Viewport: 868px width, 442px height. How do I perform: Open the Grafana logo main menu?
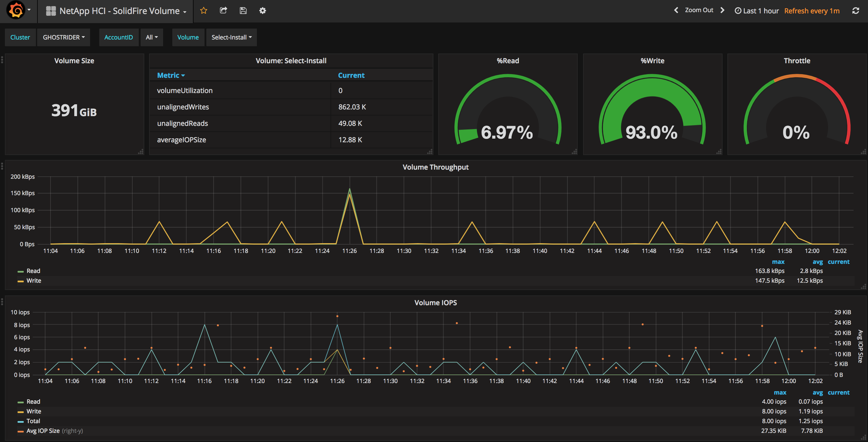point(16,10)
